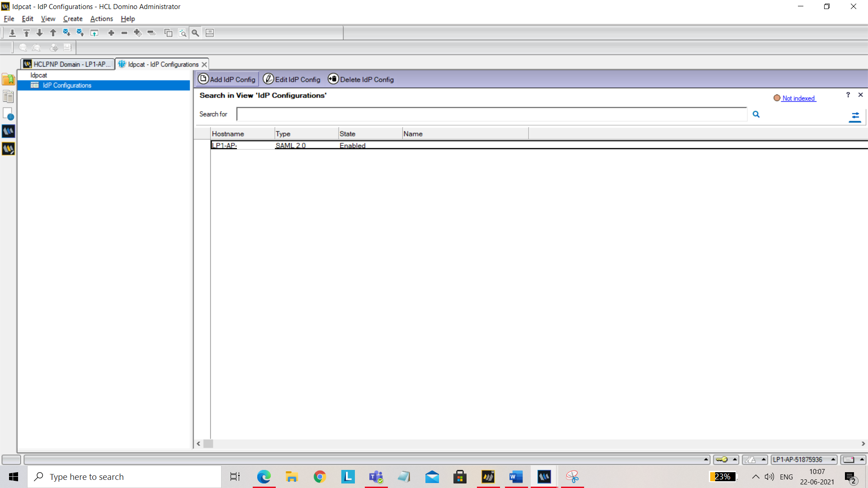Open the File menu
Image resolution: width=868 pixels, height=488 pixels.
coord(9,19)
